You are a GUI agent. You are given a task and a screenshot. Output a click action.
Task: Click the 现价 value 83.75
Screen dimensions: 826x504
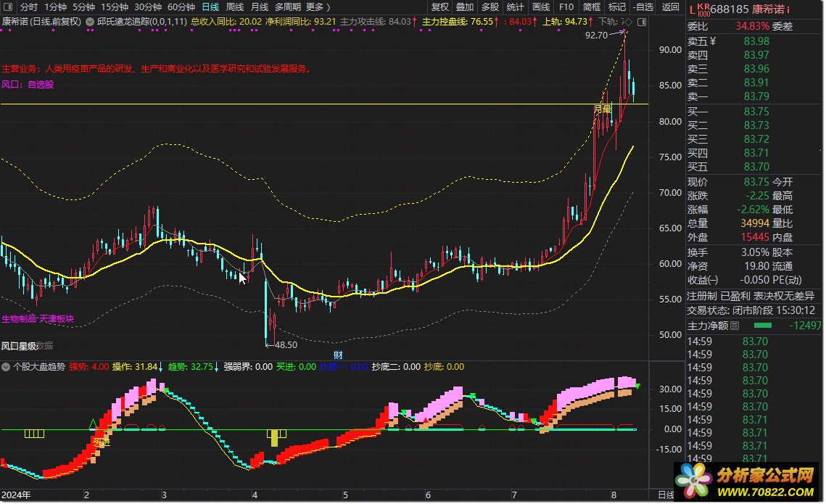point(756,182)
